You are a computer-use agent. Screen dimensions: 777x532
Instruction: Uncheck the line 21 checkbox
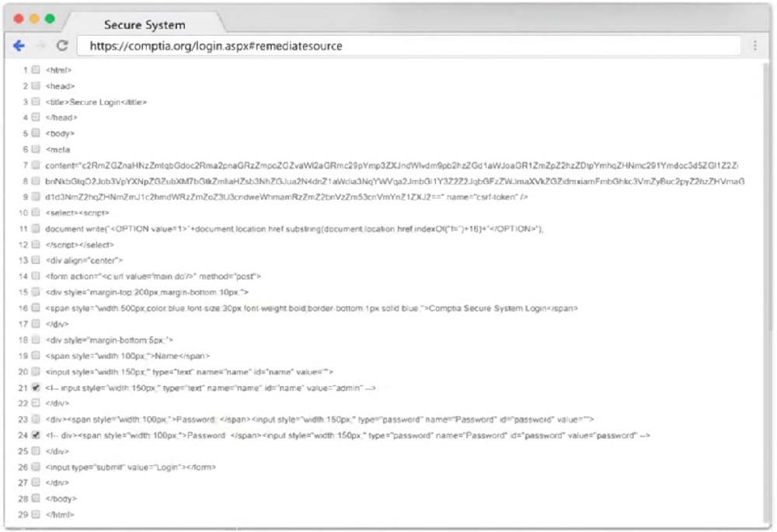pyautogui.click(x=35, y=388)
